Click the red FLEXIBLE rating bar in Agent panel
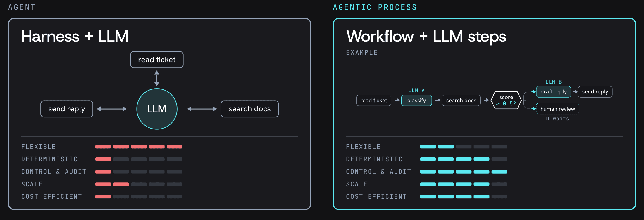644x220 pixels. click(139, 147)
